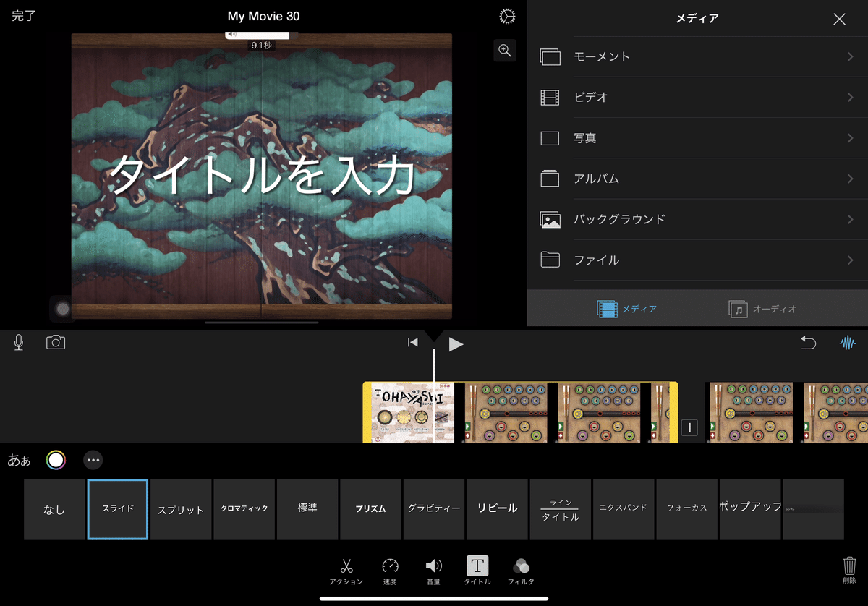Select the エクスパンド title style

(624, 509)
